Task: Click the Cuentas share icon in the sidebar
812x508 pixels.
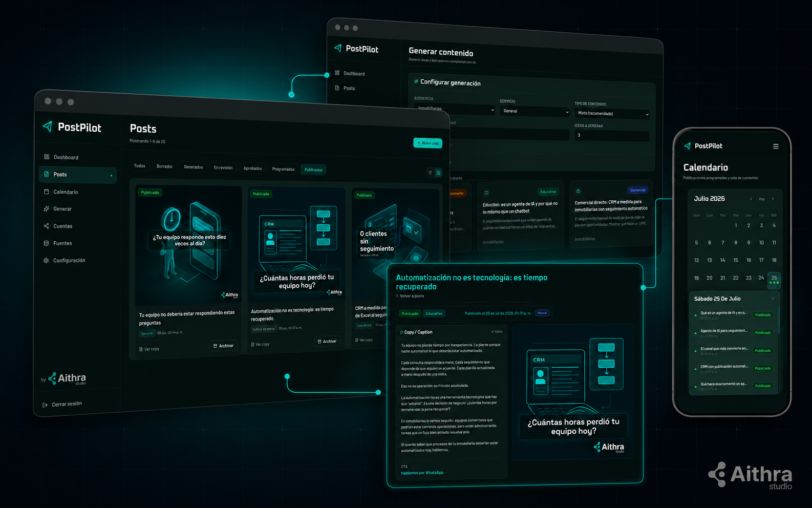Action: click(x=47, y=226)
